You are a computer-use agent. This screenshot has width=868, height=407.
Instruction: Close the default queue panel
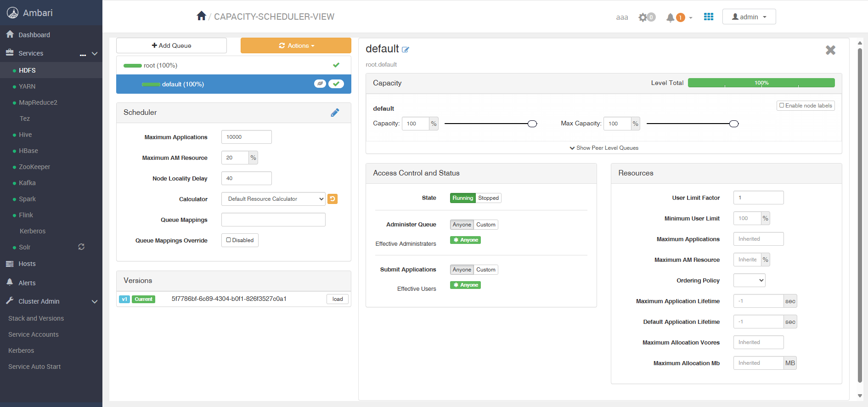830,50
